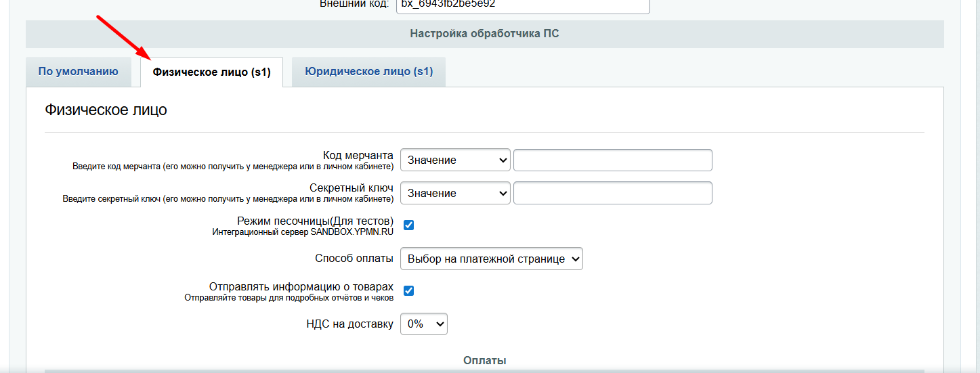Expand the Секретный ключ Значение dropdown
This screenshot has height=373, width=980.
tap(456, 193)
